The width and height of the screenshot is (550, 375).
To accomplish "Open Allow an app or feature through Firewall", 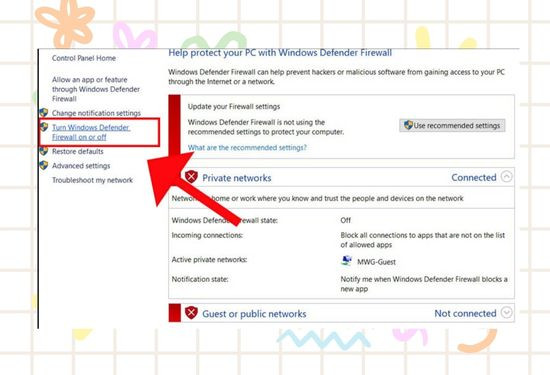I will pyautogui.click(x=96, y=89).
